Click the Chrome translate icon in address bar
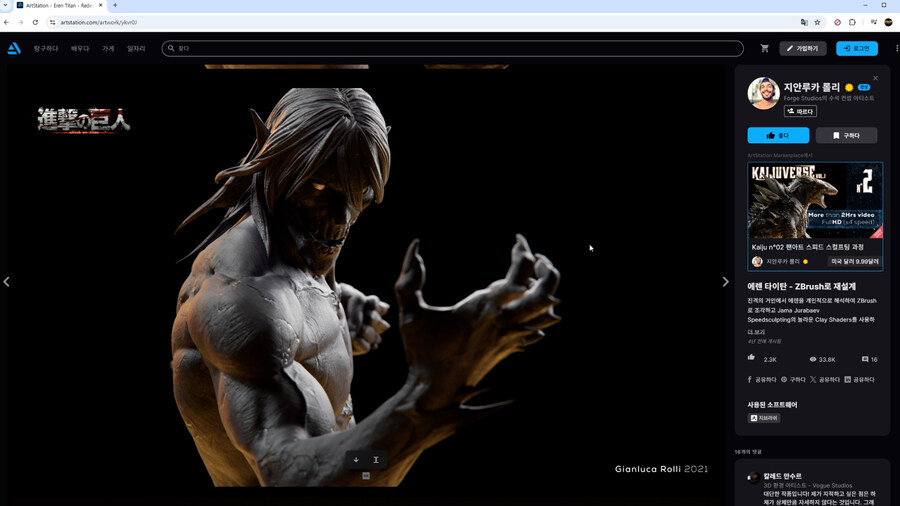Viewport: 900px width, 506px height. 804,22
